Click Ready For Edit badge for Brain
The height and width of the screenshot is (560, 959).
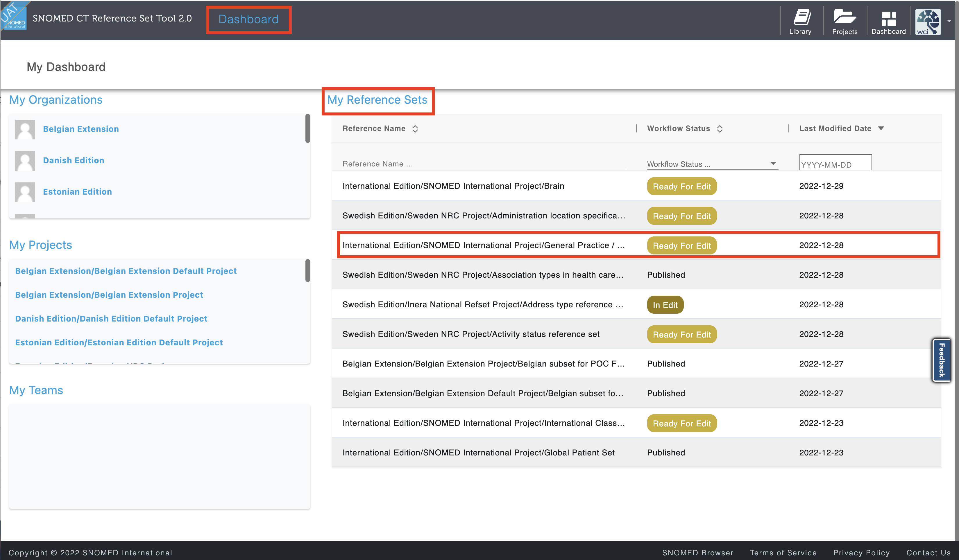[681, 186]
